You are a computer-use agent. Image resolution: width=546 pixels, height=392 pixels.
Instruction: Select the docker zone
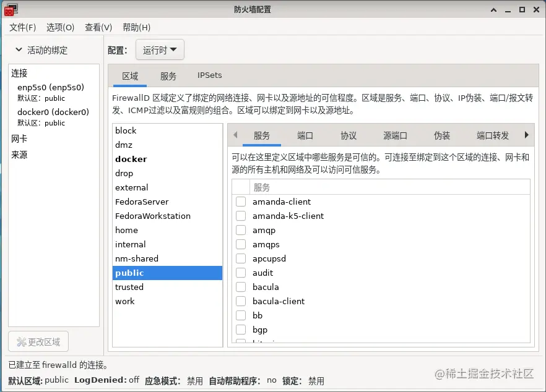click(x=168, y=159)
